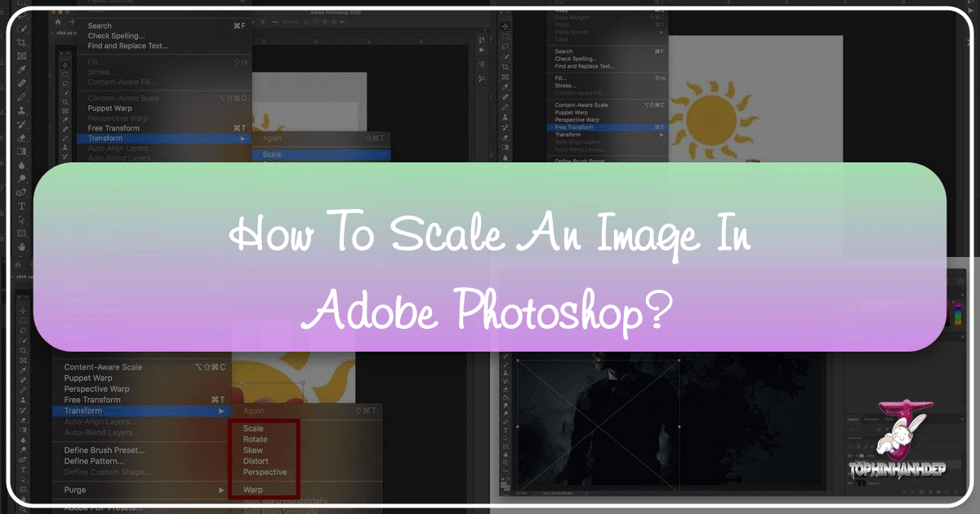This screenshot has height=514, width=980.
Task: Choose Skew from the Transform submenu
Action: click(252, 450)
